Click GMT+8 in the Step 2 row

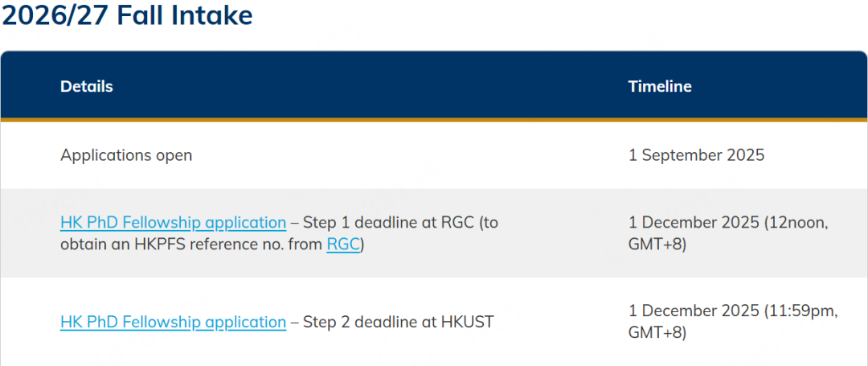click(x=655, y=332)
